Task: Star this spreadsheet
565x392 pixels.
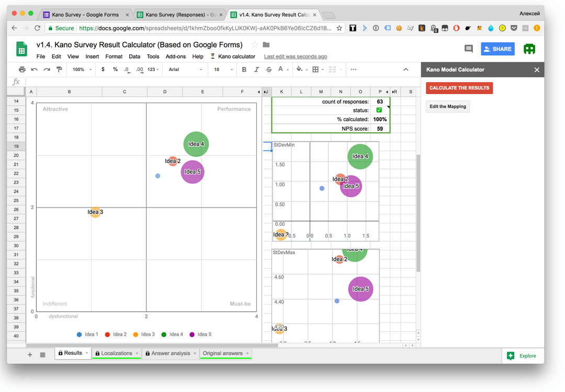Action: [255, 44]
